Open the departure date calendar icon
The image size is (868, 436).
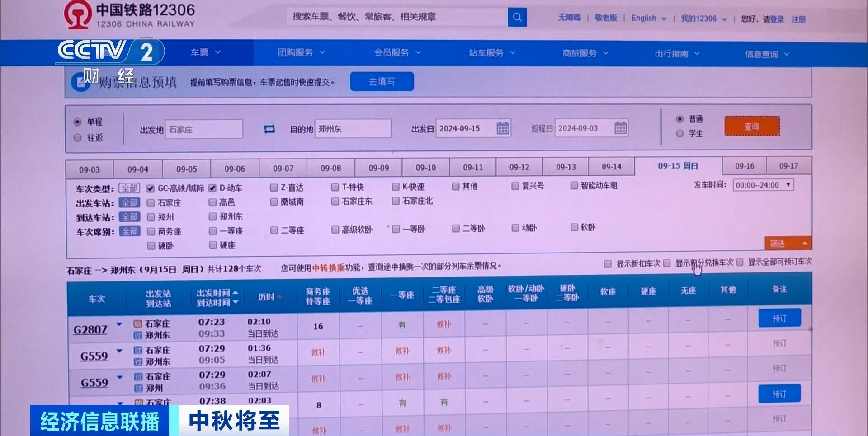pos(503,128)
